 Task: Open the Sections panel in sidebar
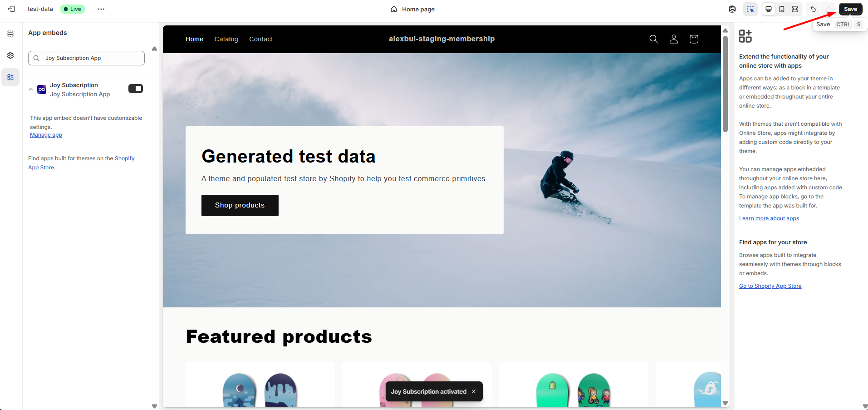coord(10,34)
